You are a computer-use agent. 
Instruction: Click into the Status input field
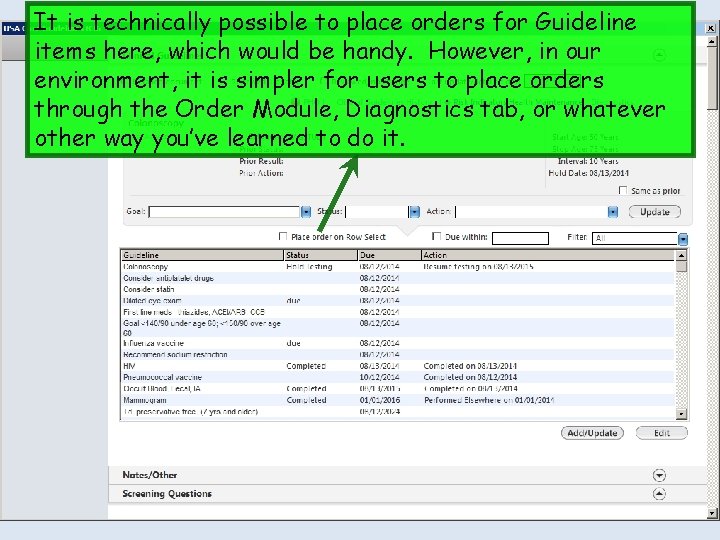377,212
